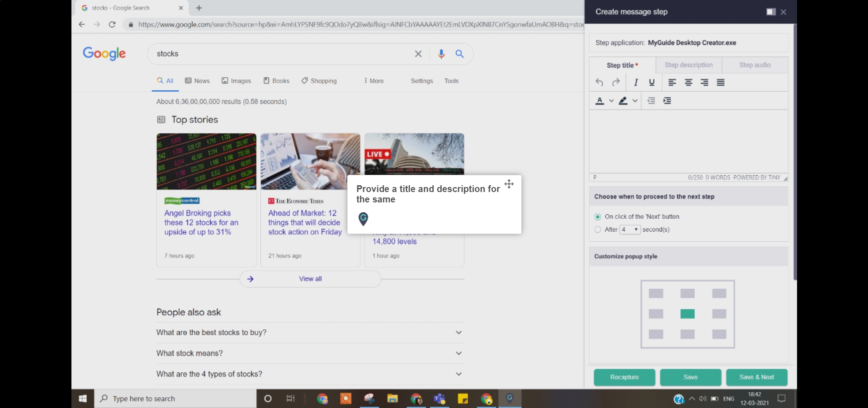Select On click of the 'Next' button
The image size is (868, 408).
[598, 217]
